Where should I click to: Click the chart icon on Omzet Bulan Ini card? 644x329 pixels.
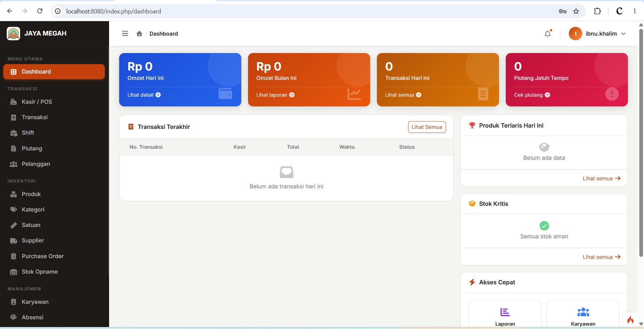coord(354,94)
